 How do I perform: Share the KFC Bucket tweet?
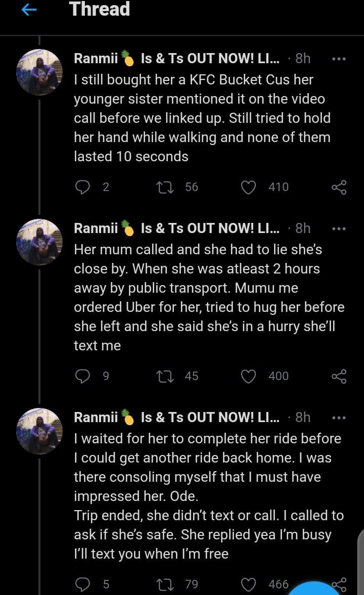339,187
